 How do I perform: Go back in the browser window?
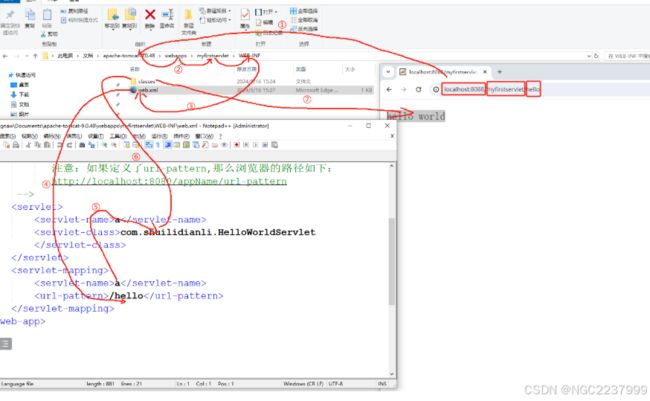coord(389,89)
